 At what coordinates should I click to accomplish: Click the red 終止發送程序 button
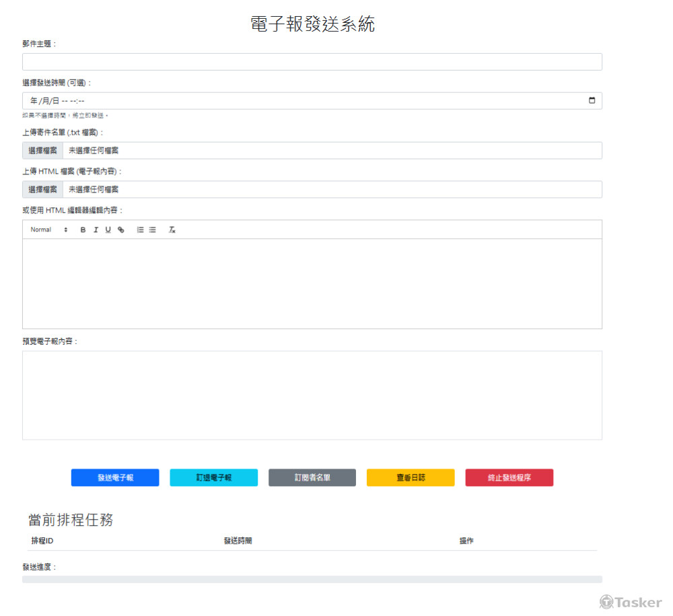tap(509, 477)
